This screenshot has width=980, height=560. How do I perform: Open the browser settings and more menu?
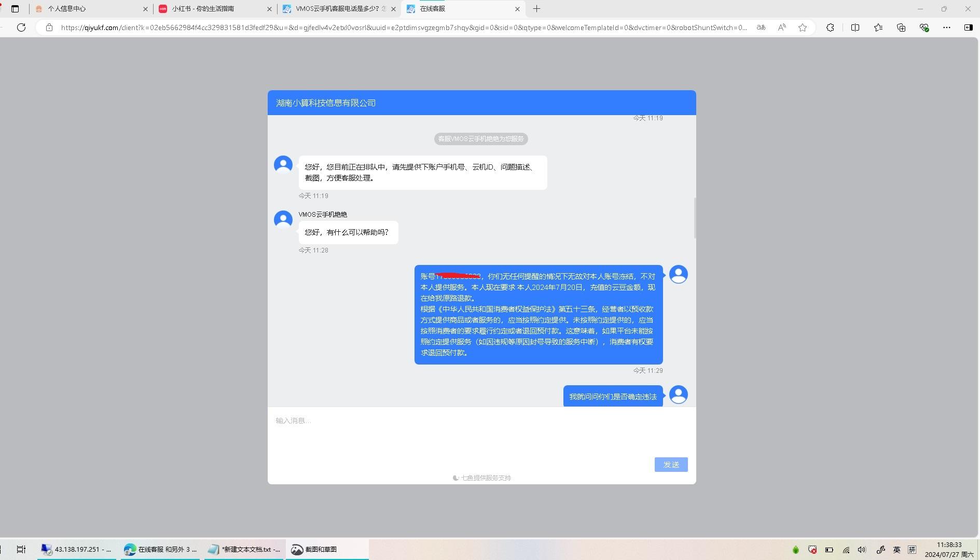click(947, 27)
